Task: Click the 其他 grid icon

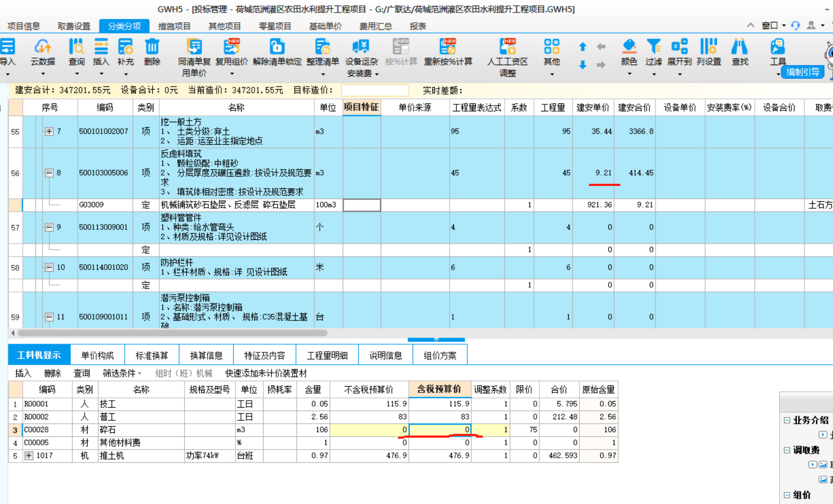Action: (552, 47)
